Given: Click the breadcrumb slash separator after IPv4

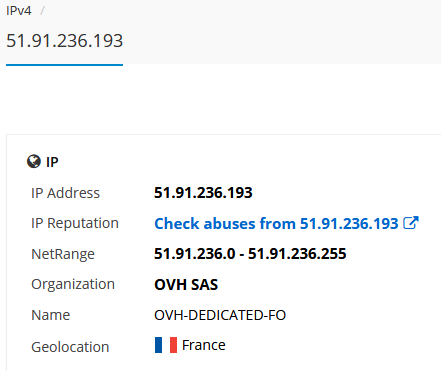Looking at the screenshot, I should coord(42,11).
